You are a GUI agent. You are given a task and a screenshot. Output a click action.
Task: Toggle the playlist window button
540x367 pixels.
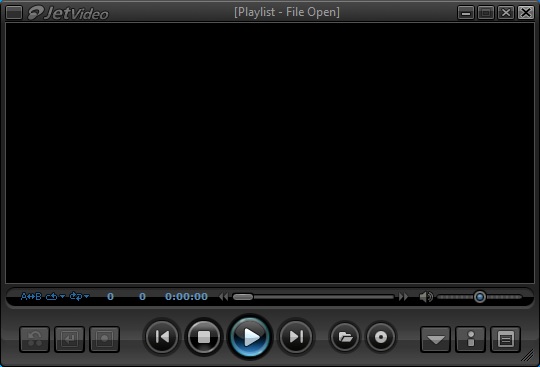click(x=506, y=339)
